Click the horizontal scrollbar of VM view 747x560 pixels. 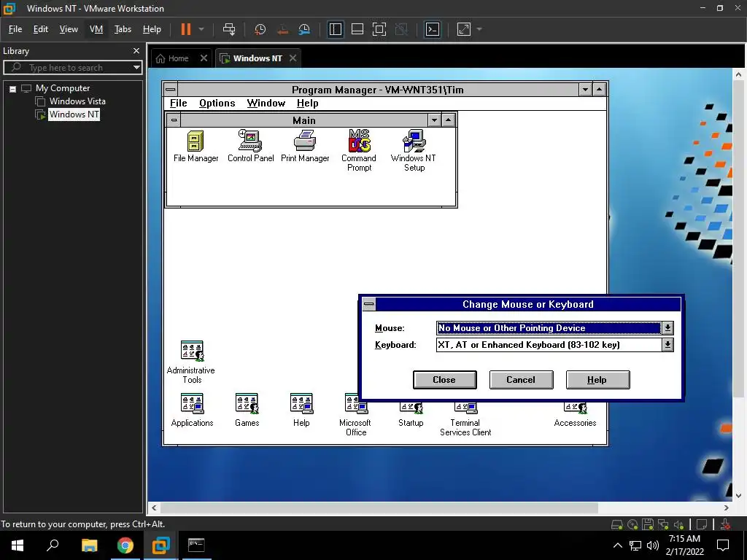click(x=379, y=507)
